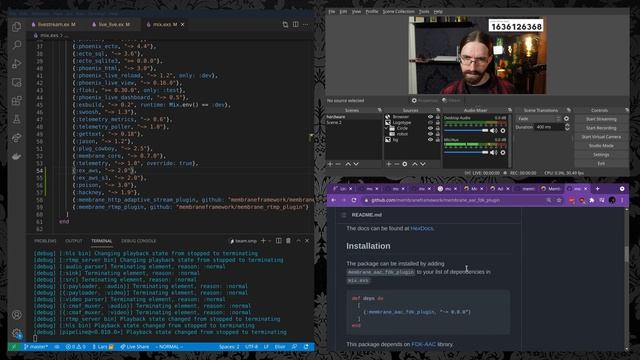Mute Desktop Audio in OBS mixer
This screenshot has height=360, width=640.
(x=494, y=131)
